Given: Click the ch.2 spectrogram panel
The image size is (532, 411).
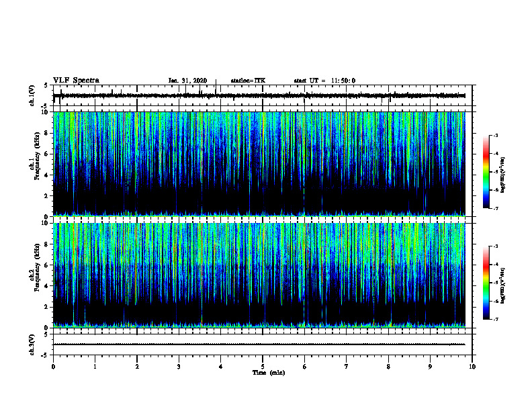Looking at the screenshot, I should 259,275.
